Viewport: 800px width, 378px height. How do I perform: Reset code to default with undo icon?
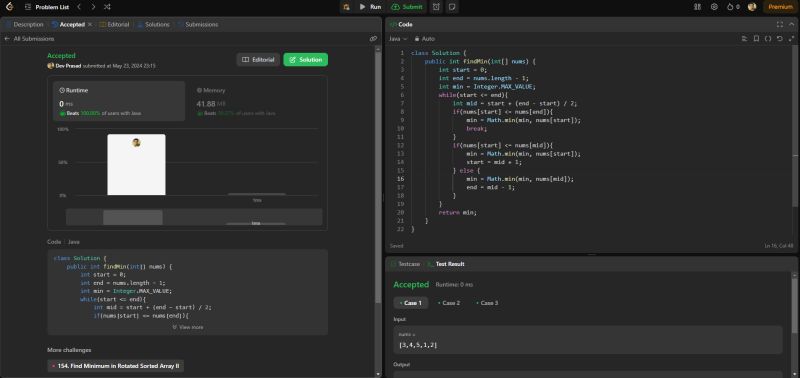[x=780, y=39]
